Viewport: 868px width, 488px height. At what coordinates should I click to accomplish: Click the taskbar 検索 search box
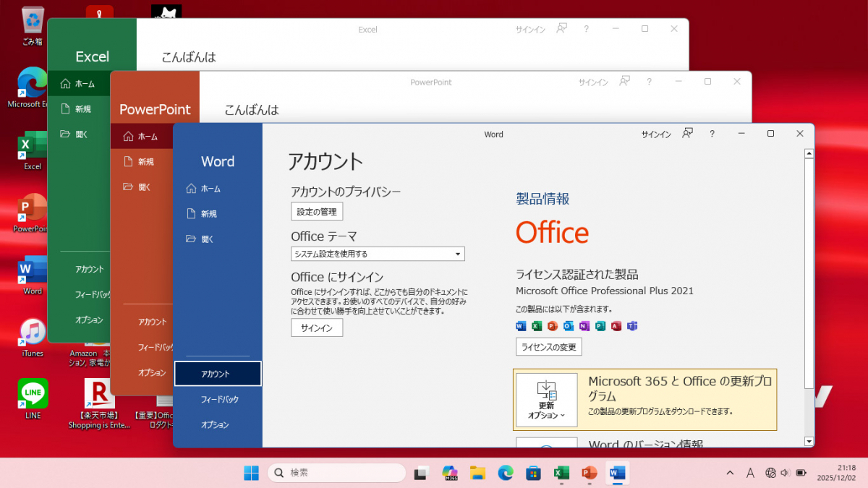pyautogui.click(x=336, y=473)
